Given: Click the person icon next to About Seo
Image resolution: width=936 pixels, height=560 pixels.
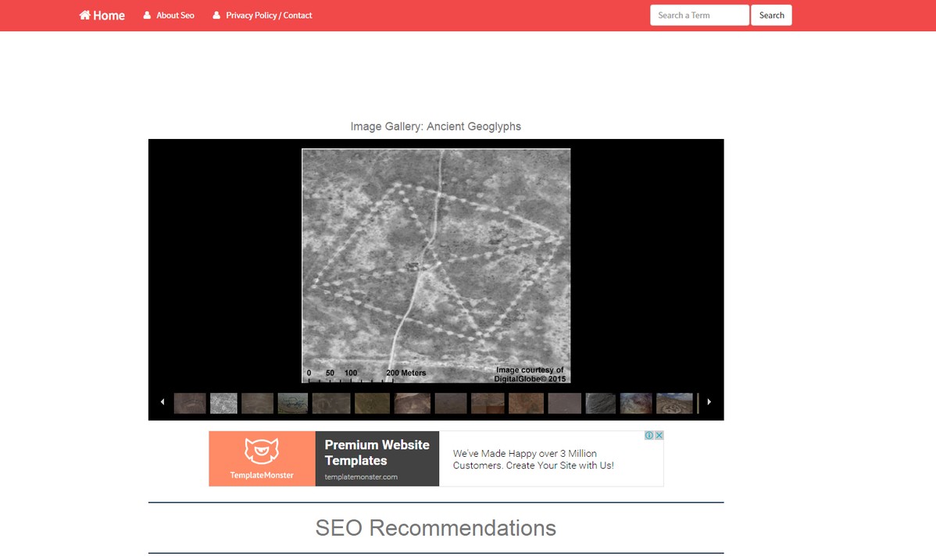Looking at the screenshot, I should pos(147,16).
